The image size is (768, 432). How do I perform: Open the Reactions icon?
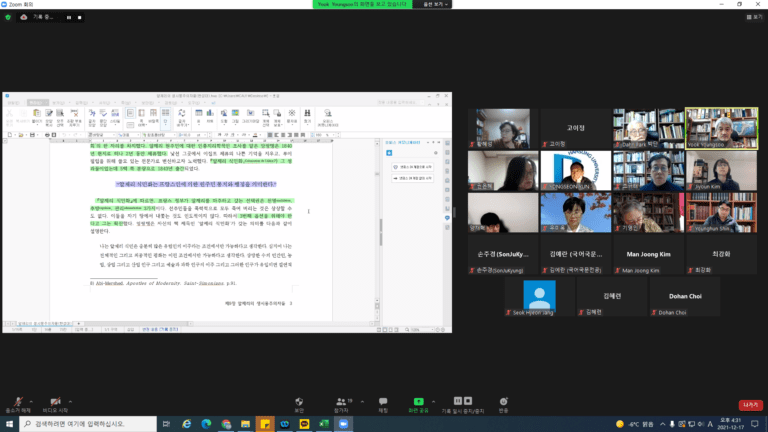click(504, 405)
